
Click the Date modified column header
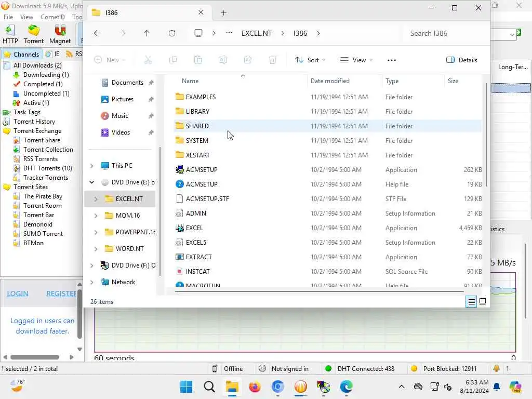click(330, 81)
